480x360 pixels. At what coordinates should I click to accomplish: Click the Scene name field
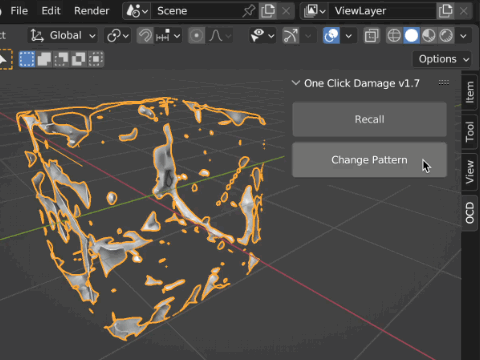197,11
